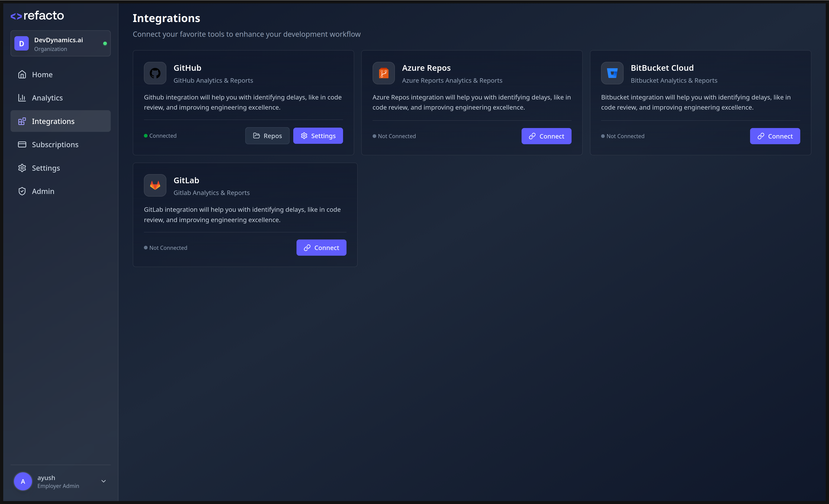Image resolution: width=829 pixels, height=504 pixels.
Task: Click the ayush user avatar circle
Action: point(23,481)
